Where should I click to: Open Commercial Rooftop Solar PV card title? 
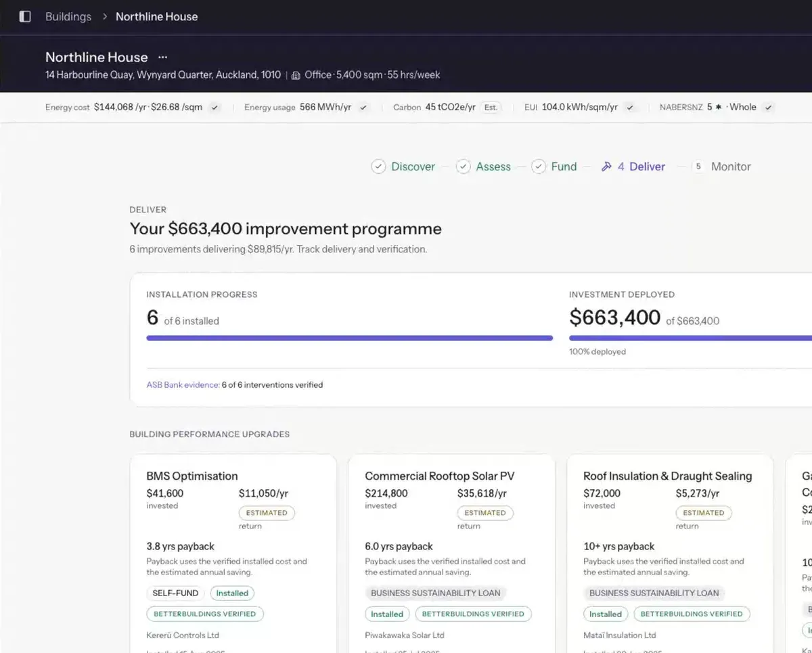440,476
